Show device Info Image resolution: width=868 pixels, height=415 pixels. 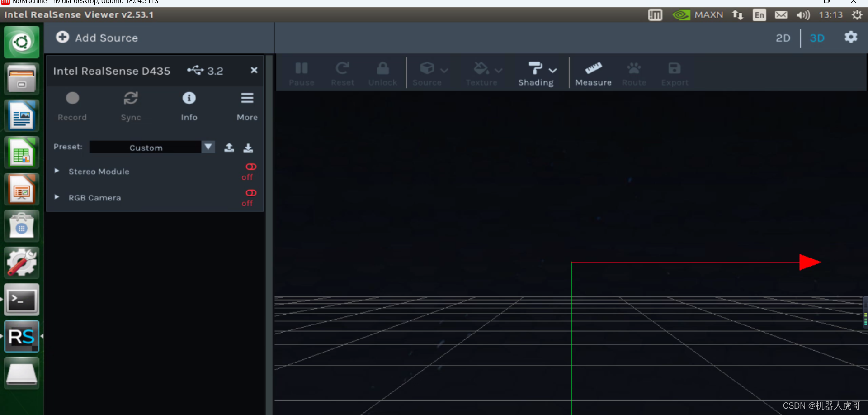189,106
